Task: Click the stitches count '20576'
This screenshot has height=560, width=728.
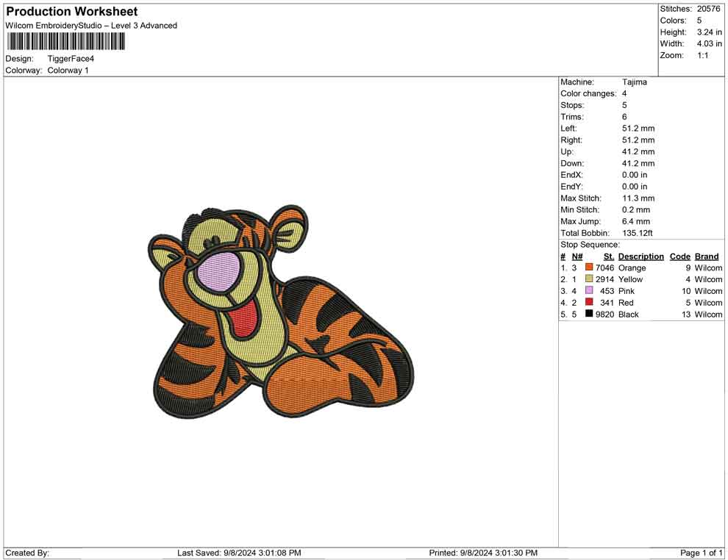Action: click(x=708, y=9)
